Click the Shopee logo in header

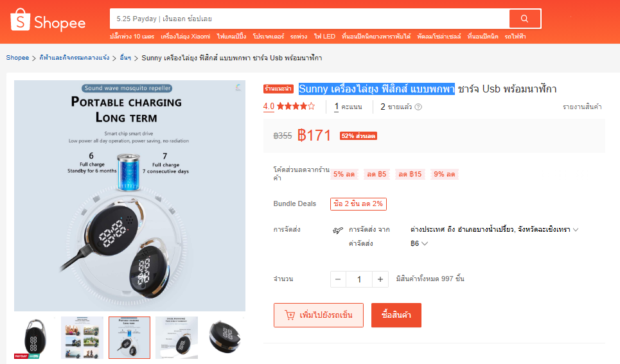[x=48, y=20]
